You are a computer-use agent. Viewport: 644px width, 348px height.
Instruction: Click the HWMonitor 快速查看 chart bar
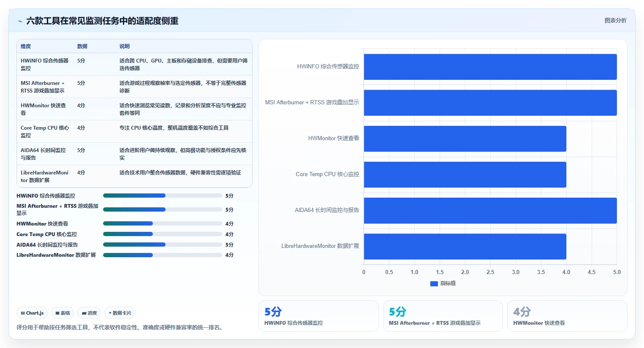click(465, 139)
